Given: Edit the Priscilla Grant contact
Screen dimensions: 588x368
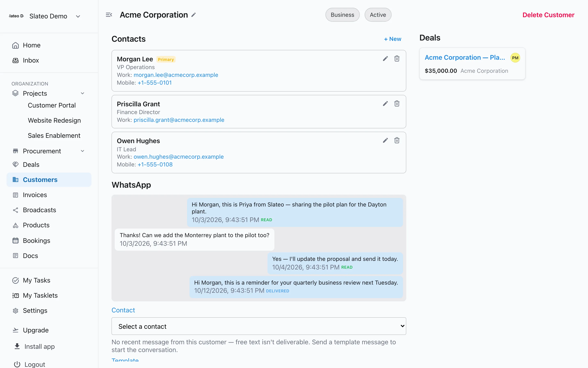Looking at the screenshot, I should coord(385,103).
